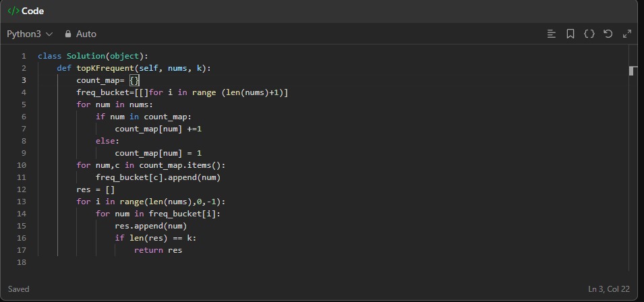Click on the 'else:' keyword
The width and height of the screenshot is (644, 302).
point(107,141)
